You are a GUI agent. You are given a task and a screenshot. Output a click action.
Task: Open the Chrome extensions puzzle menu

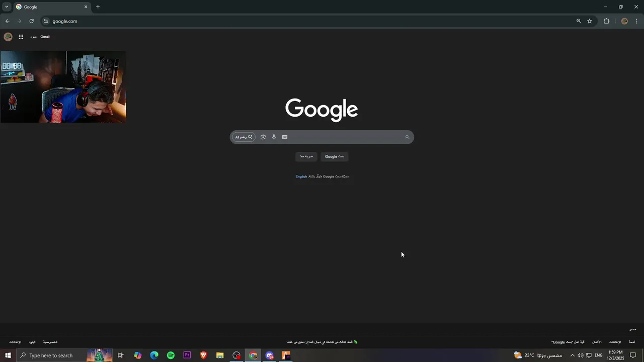click(606, 21)
